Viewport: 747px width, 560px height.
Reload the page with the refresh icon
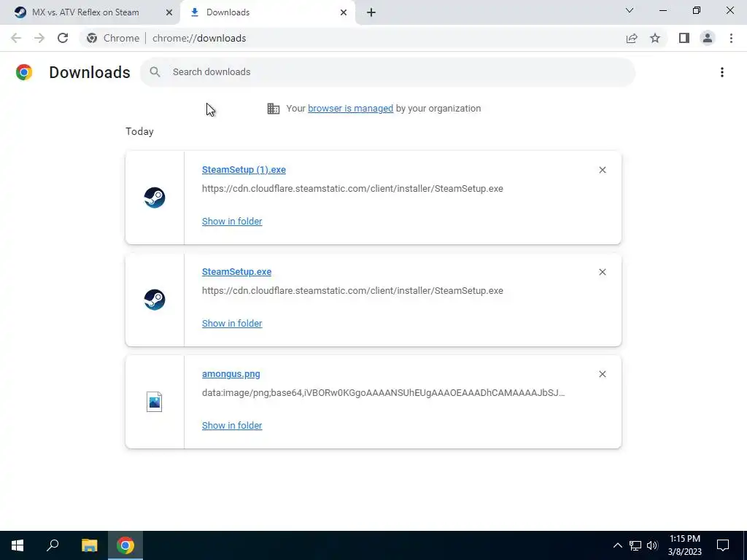[63, 38]
